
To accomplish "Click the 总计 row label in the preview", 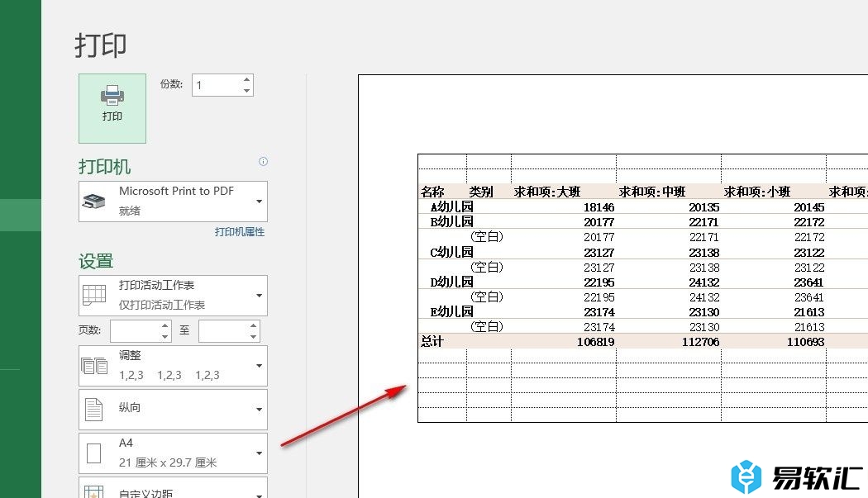I will pyautogui.click(x=432, y=341).
